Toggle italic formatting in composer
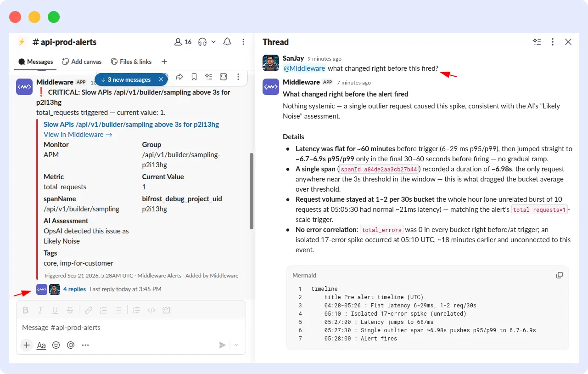Image resolution: width=588 pixels, height=374 pixels. 40,310
